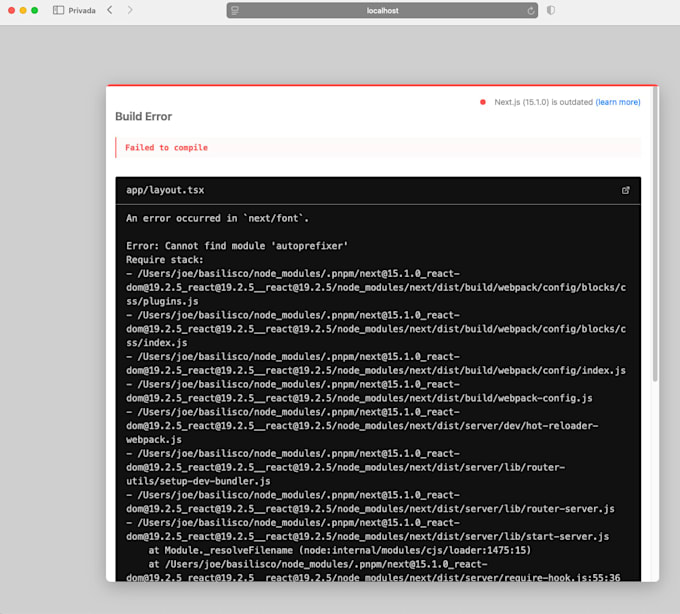Click the red outdated status dot
This screenshot has width=680, height=614.
pos(483,102)
